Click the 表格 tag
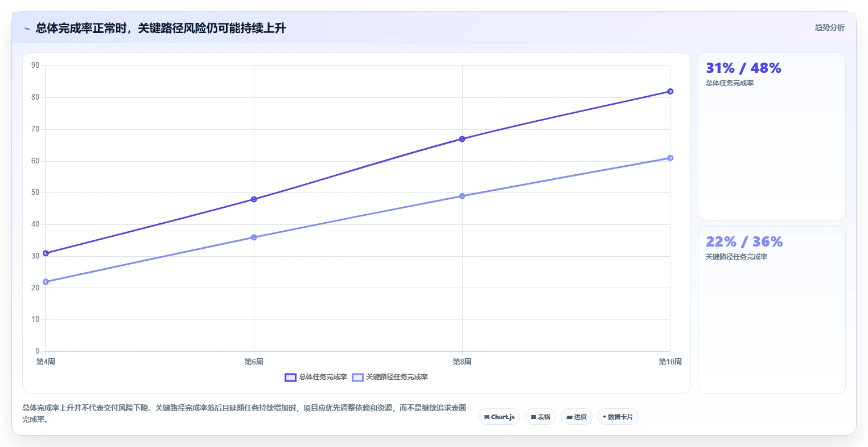 coord(540,417)
